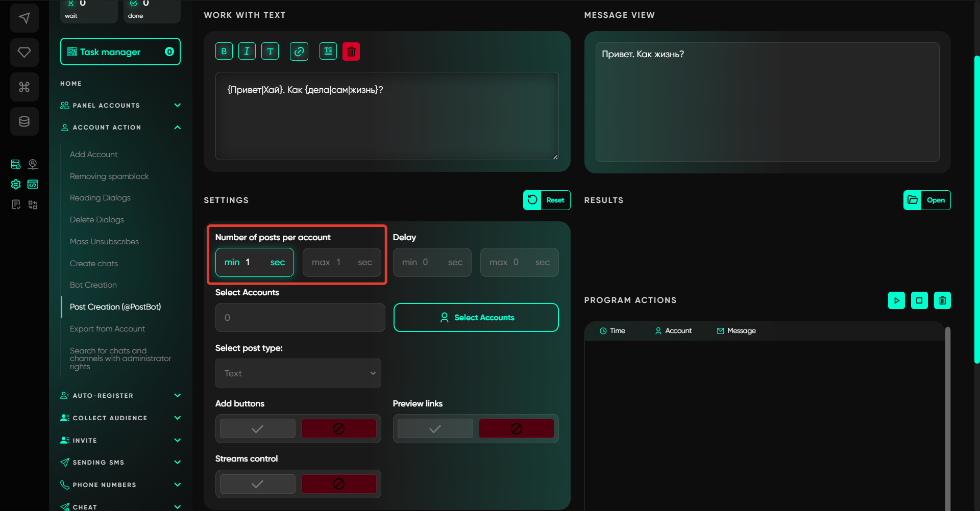Click the red delete text icon
980x511 pixels.
tap(351, 52)
